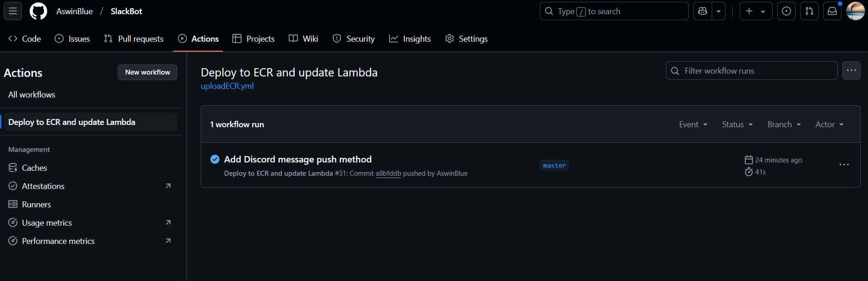
Task: Open pull requests shortcut icon in header
Action: (x=809, y=11)
